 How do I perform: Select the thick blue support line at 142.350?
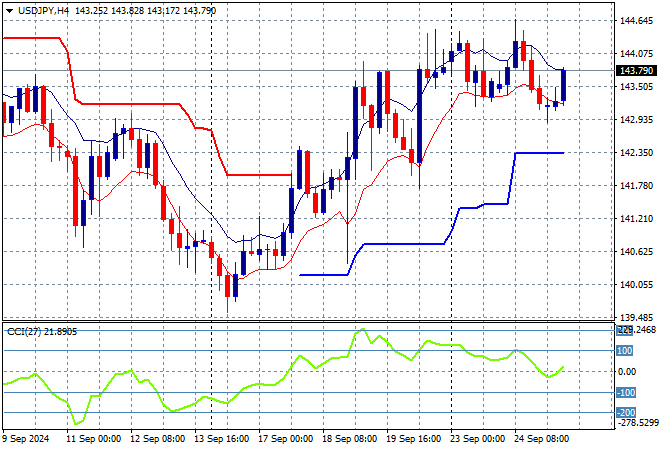(x=540, y=153)
